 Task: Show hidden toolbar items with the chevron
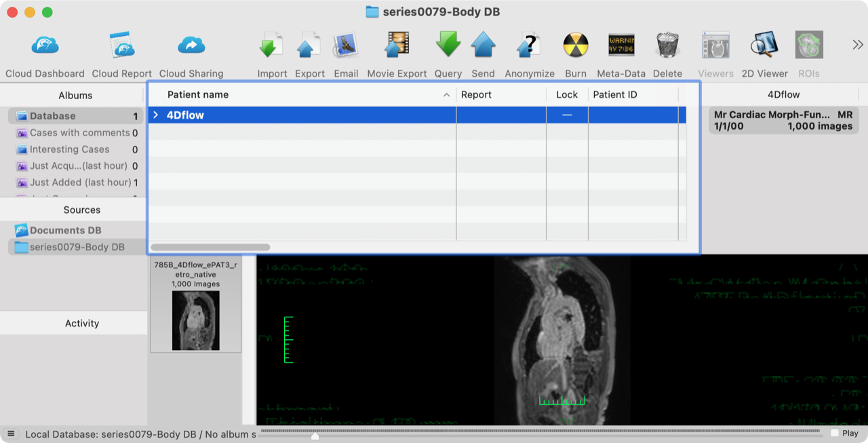(x=857, y=45)
